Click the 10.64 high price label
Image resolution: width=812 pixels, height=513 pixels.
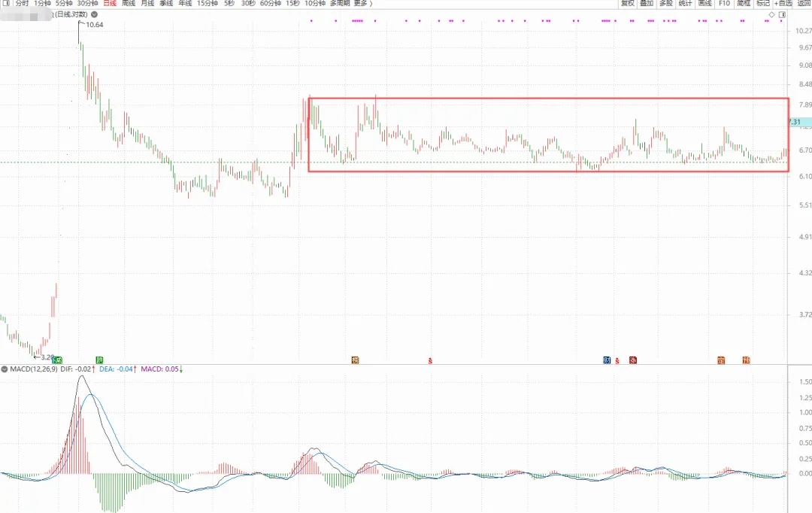pyautogui.click(x=94, y=25)
